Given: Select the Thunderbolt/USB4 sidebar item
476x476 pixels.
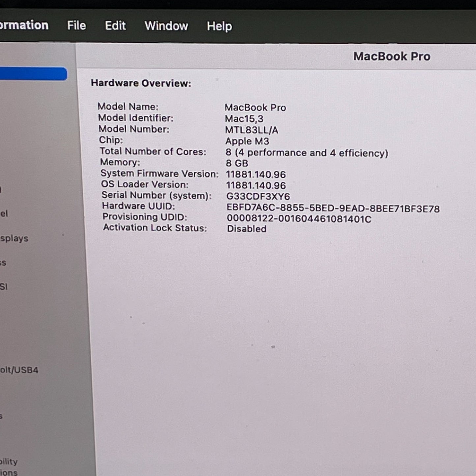Looking at the screenshot, I should coord(19,370).
